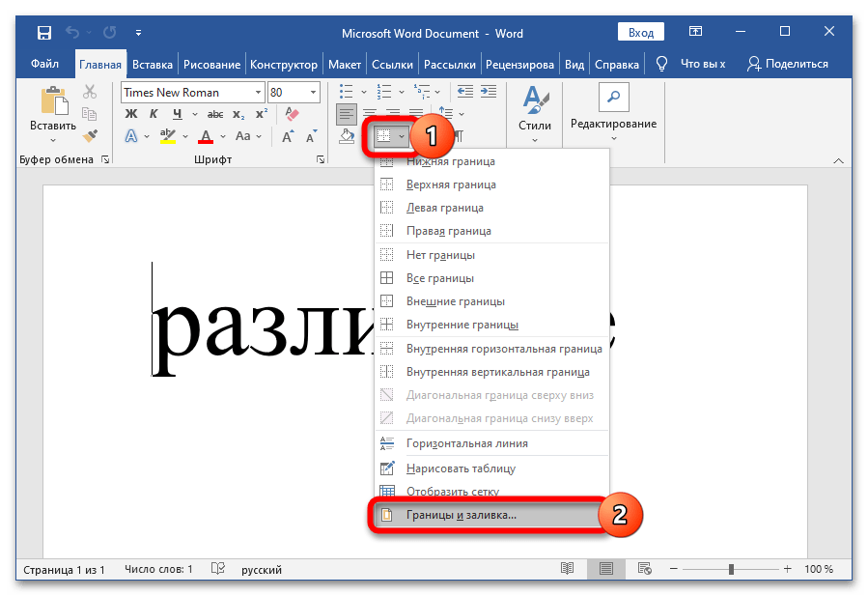Choose Нет границы from the menu
This screenshot has width=868, height=596.
point(492,255)
